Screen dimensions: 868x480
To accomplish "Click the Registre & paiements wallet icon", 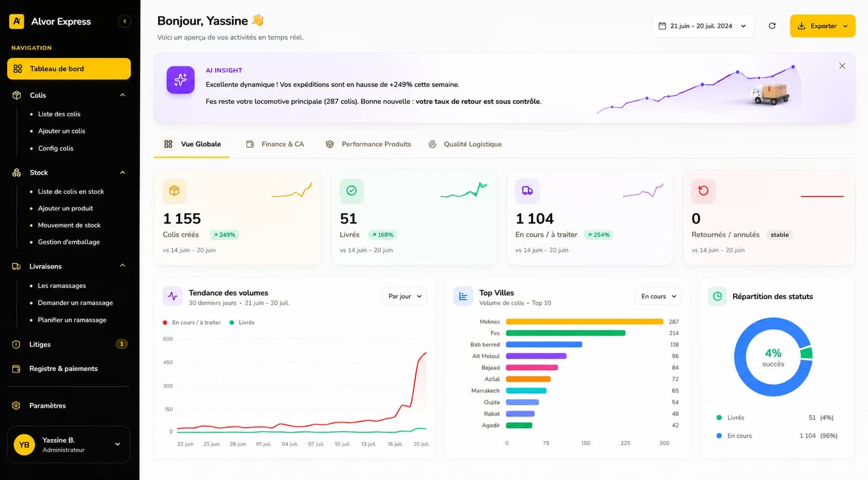I will (x=16, y=369).
